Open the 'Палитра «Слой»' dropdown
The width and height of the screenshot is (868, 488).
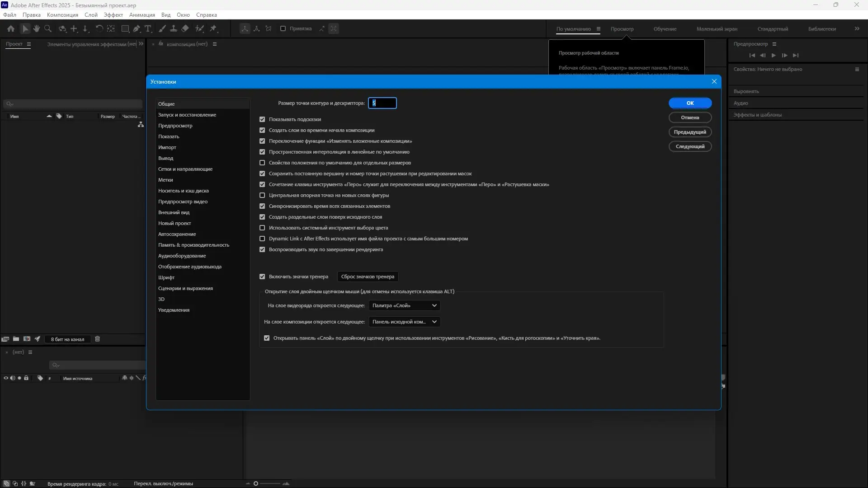click(404, 305)
